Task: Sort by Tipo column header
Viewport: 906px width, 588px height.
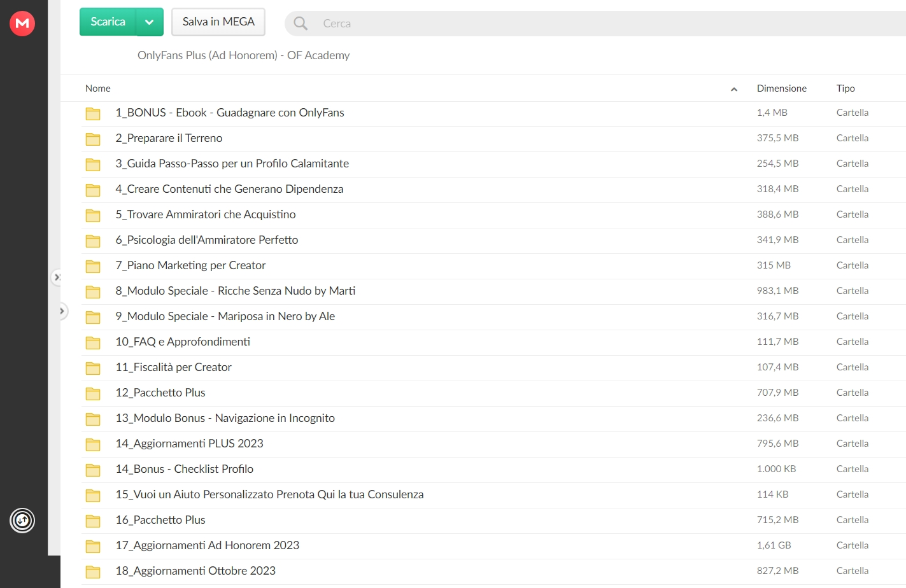Action: tap(846, 88)
